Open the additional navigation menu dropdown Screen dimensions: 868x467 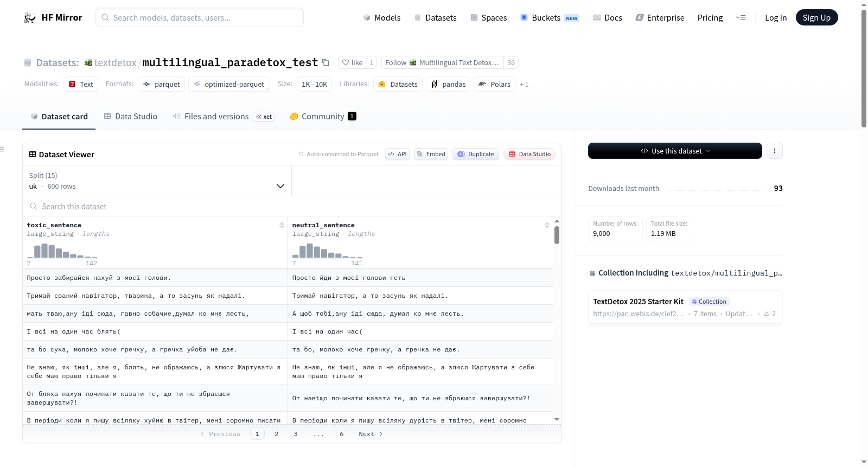(741, 17)
